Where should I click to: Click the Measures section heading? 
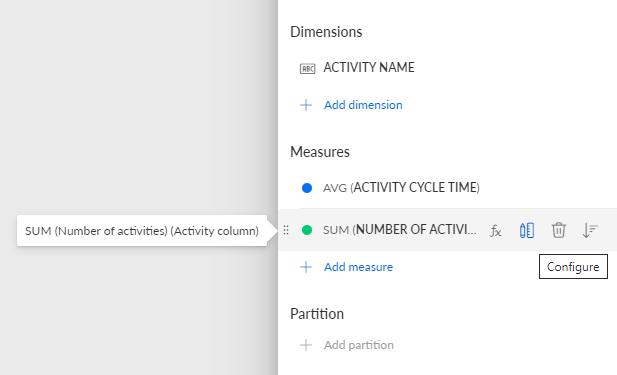(320, 152)
